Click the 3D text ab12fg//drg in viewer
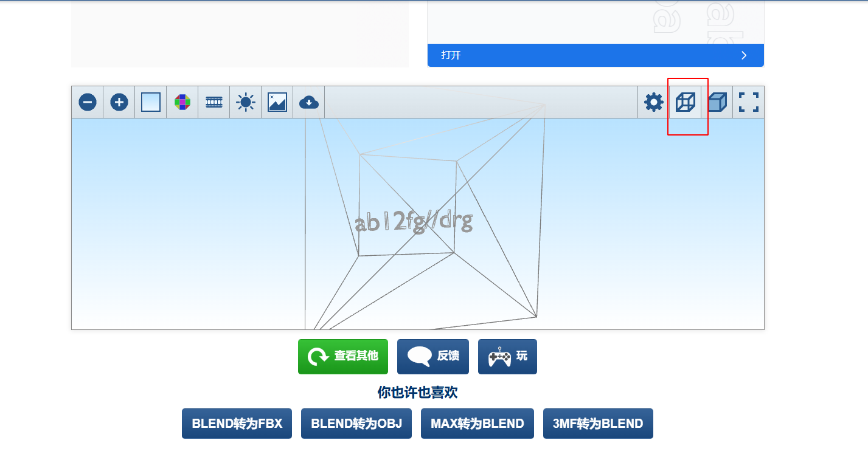Screen dimensions: 868x457 pos(414,222)
